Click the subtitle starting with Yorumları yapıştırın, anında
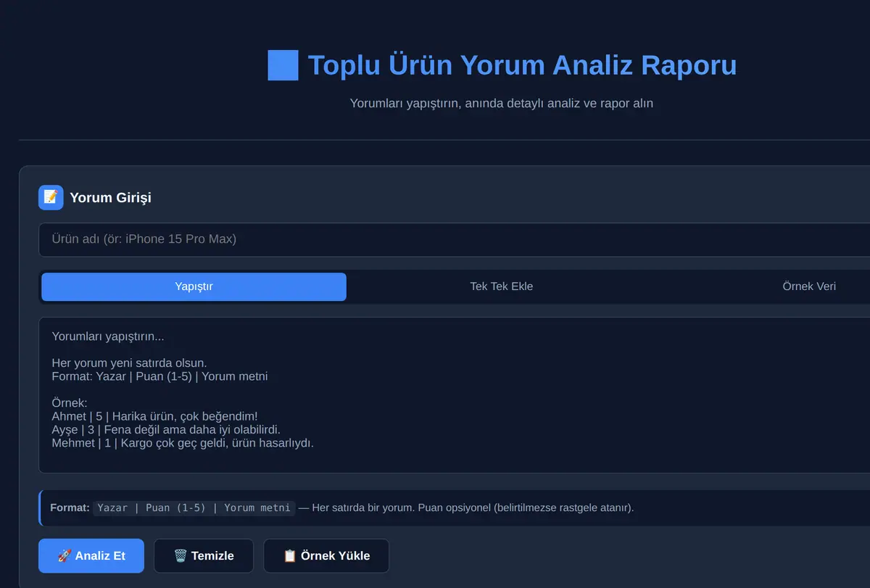 tap(502, 103)
